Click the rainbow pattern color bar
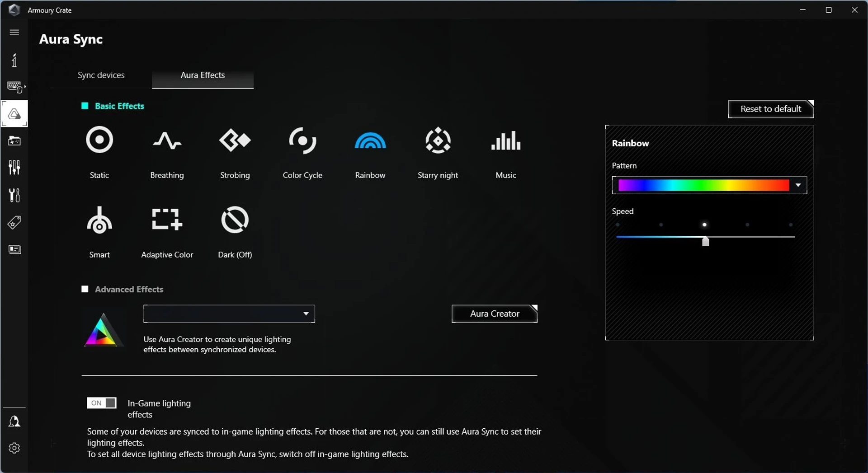The width and height of the screenshot is (868, 473). [703, 185]
